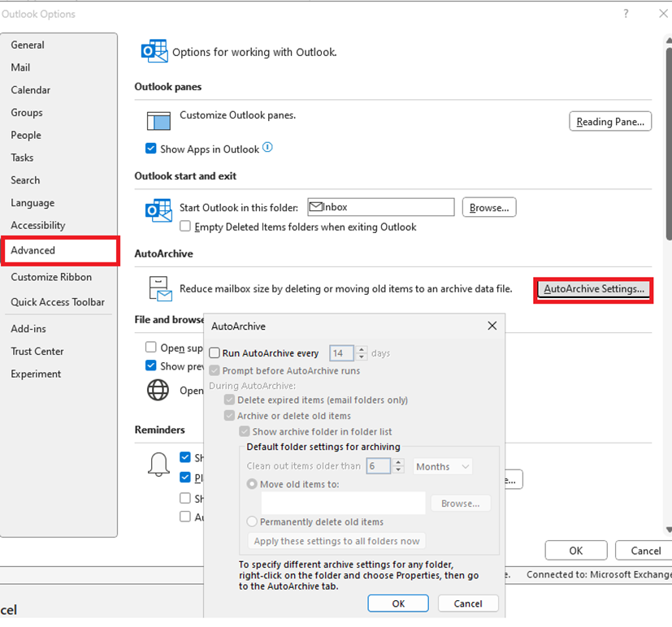Toggle Show archive folder in folder list
The height and width of the screenshot is (627, 672).
click(x=245, y=431)
